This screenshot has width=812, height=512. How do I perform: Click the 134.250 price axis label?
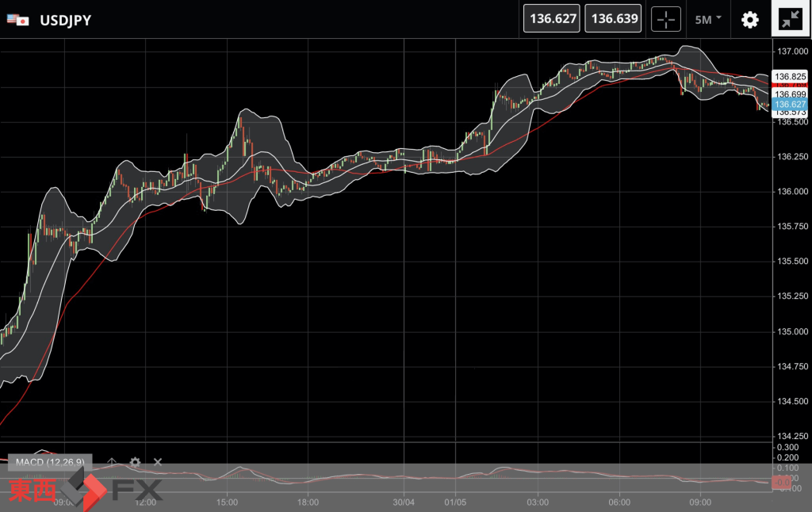click(x=792, y=437)
